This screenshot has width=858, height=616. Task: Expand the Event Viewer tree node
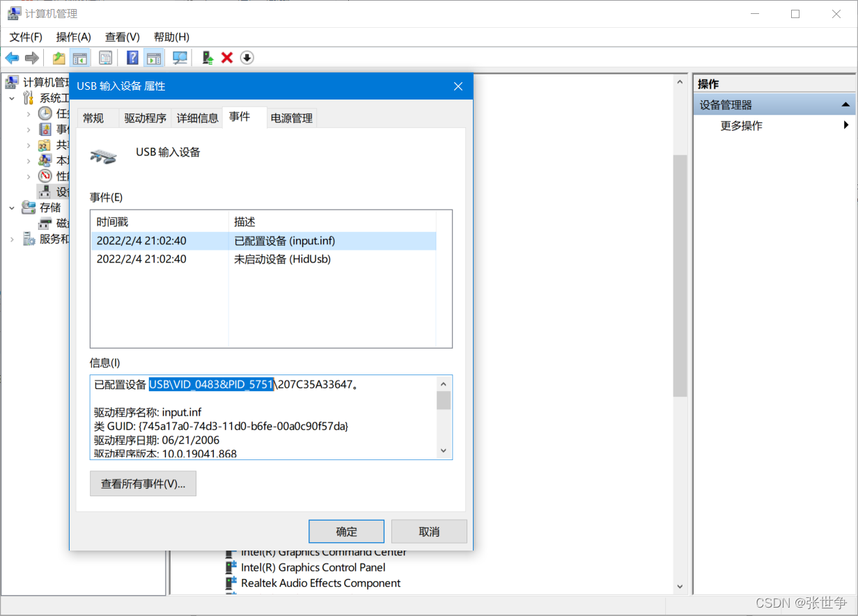click(x=28, y=129)
